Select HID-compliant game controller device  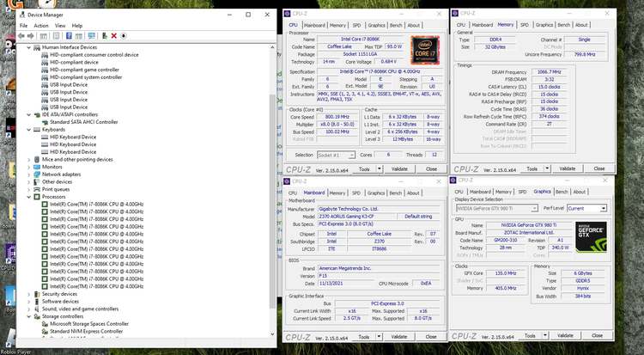point(85,70)
